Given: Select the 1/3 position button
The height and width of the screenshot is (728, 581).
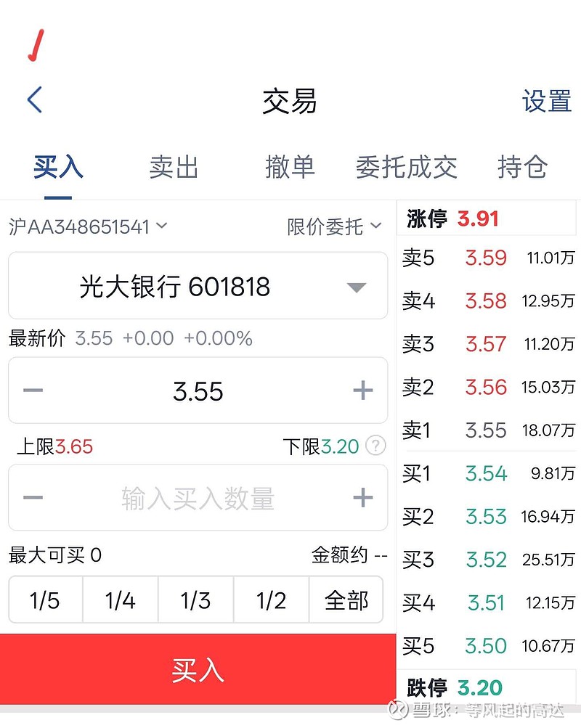Looking at the screenshot, I should click(x=195, y=600).
